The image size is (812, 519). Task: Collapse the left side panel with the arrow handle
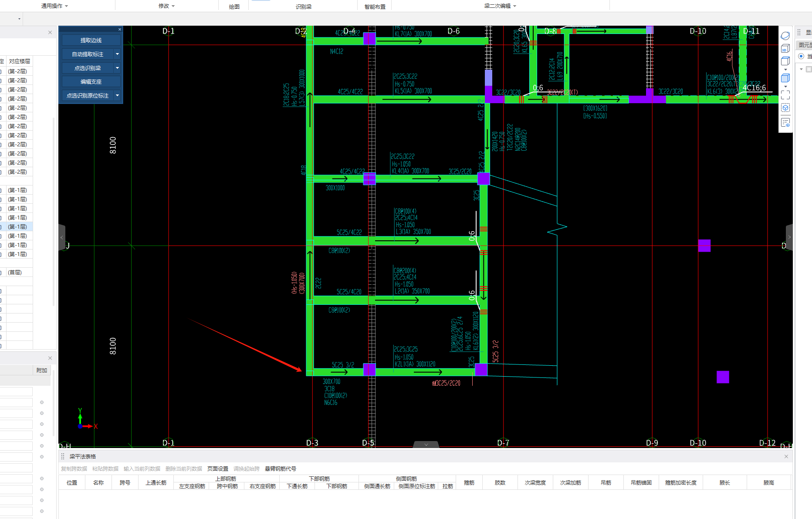coord(62,237)
